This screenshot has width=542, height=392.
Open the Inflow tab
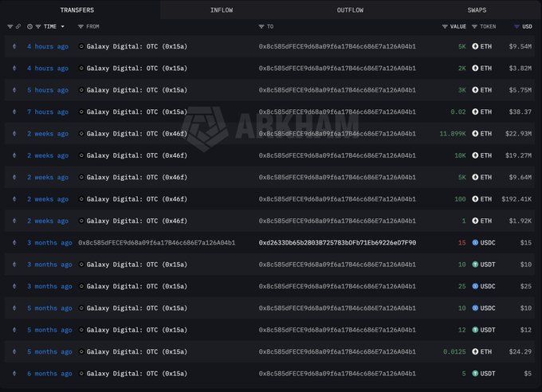tap(222, 10)
